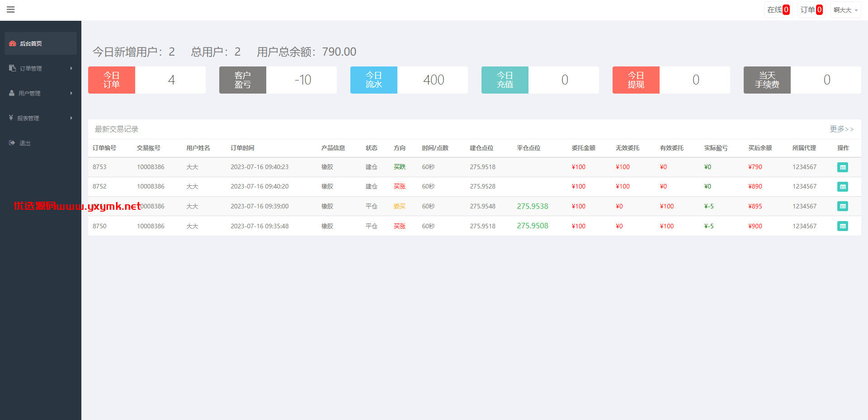Click 订单编号 column header
Viewport: 868px width, 420px height.
point(104,148)
